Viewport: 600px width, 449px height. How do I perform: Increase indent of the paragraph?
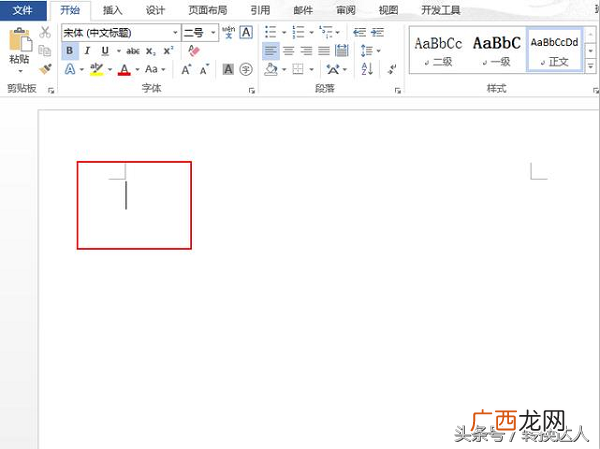tap(377, 32)
